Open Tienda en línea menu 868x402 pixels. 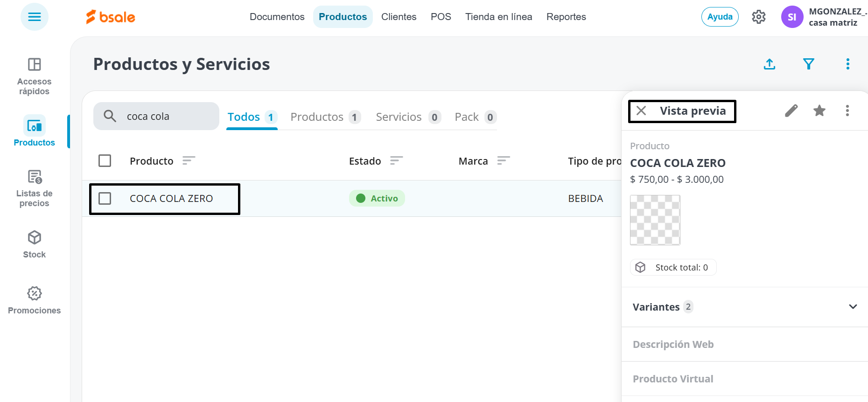click(499, 17)
